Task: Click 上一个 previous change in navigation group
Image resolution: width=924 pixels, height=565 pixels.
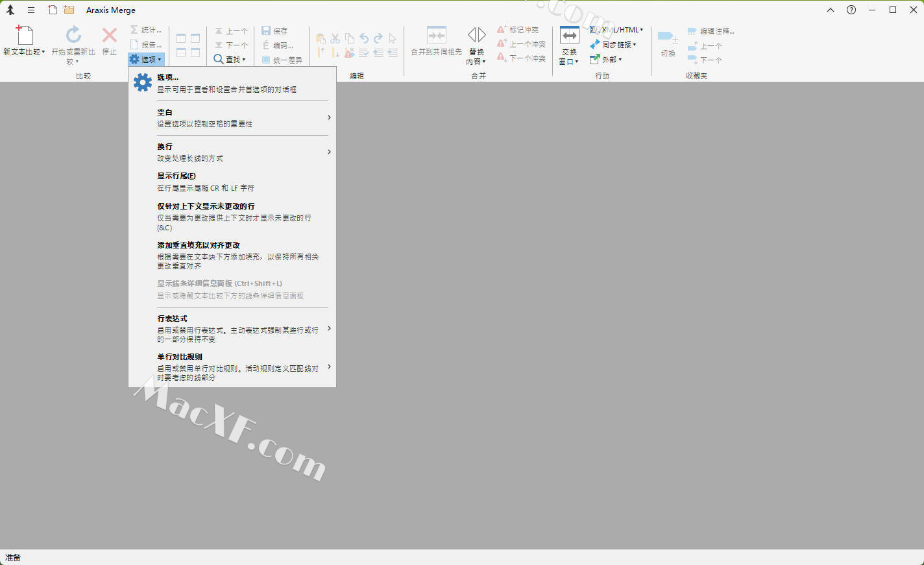Action: tap(231, 30)
